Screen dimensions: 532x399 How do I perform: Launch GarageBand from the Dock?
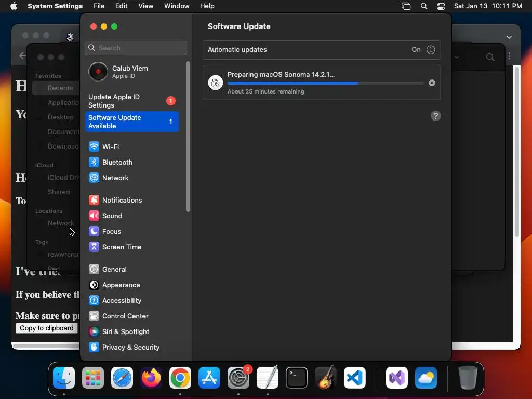coord(326,378)
